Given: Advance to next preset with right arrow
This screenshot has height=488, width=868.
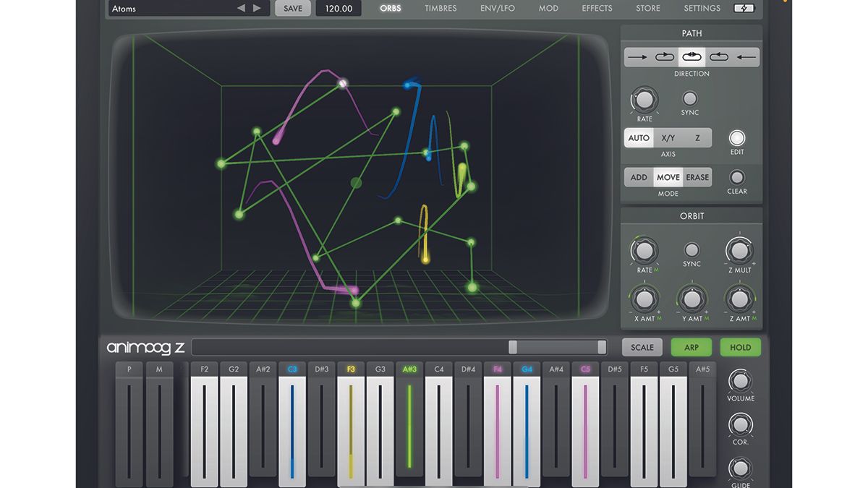Looking at the screenshot, I should click(258, 8).
